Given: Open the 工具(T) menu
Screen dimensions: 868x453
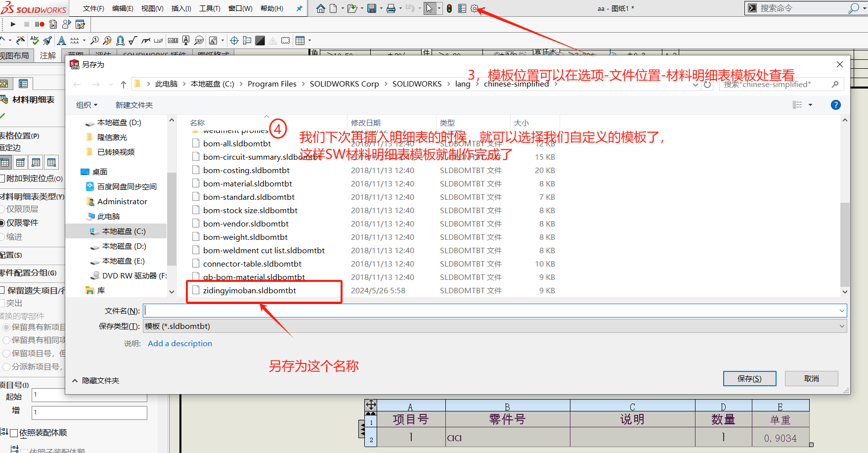Looking at the screenshot, I should (210, 8).
